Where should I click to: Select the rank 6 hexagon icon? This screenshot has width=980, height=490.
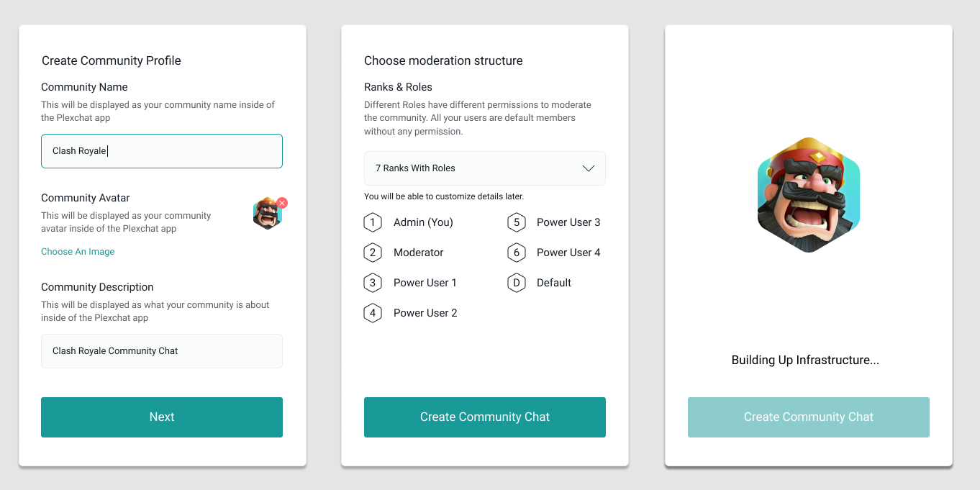(x=516, y=253)
